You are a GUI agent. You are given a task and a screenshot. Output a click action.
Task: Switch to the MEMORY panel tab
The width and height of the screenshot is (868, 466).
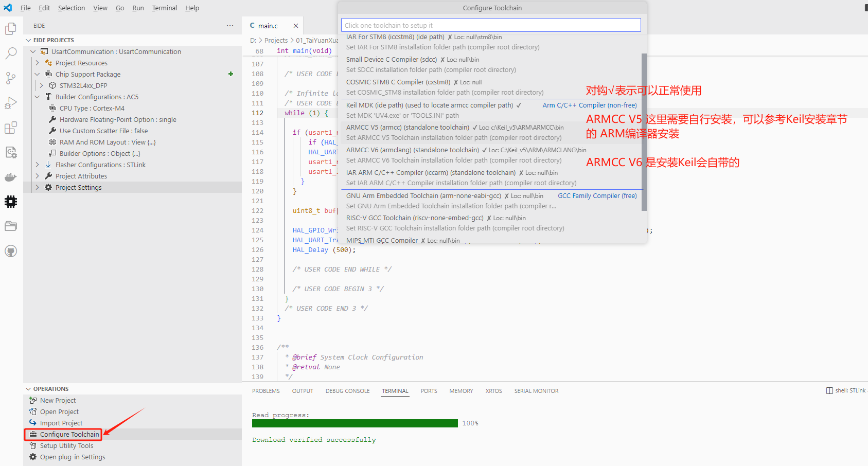tap(461, 391)
